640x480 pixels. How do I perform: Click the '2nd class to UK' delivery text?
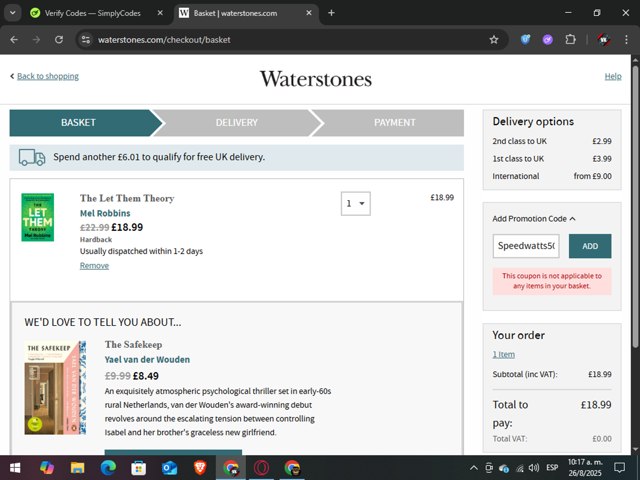pos(520,141)
